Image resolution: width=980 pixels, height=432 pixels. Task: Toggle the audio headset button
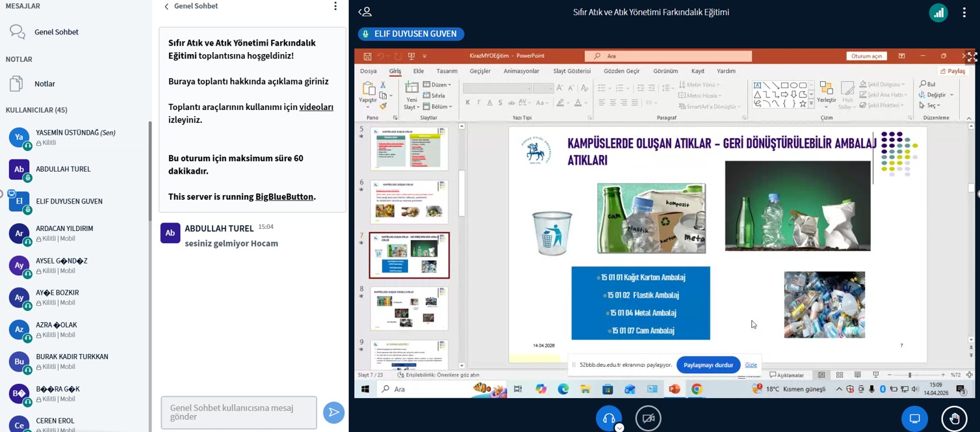[609, 418]
